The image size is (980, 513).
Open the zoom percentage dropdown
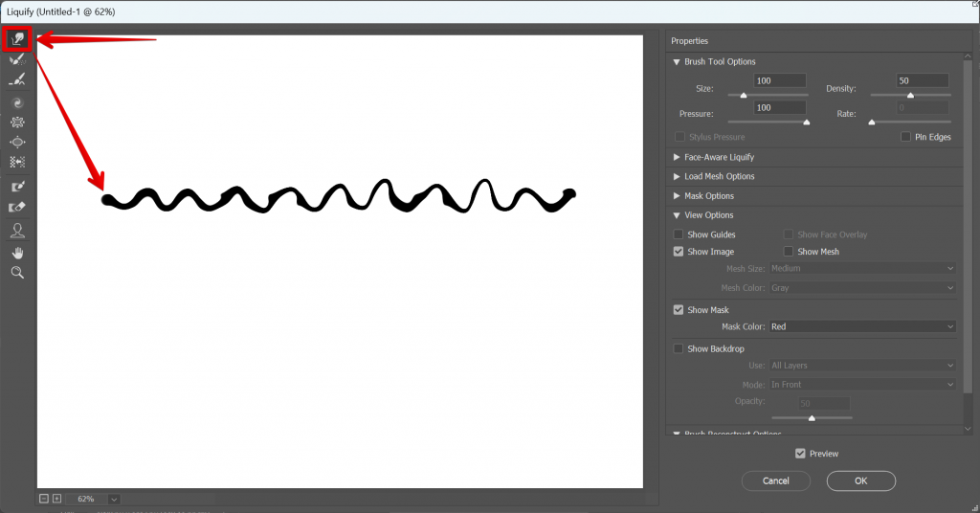click(x=115, y=499)
